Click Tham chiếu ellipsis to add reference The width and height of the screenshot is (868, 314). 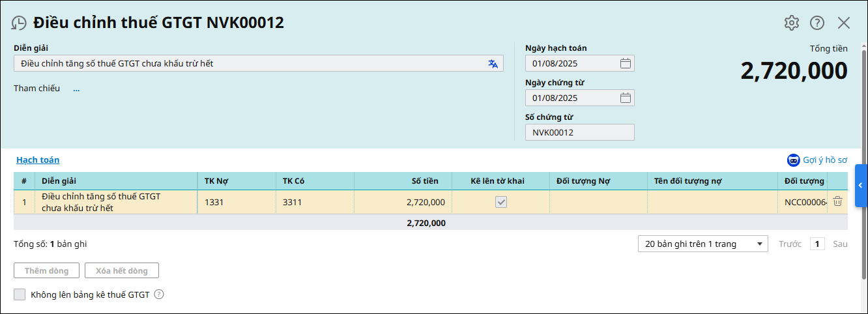coord(76,89)
